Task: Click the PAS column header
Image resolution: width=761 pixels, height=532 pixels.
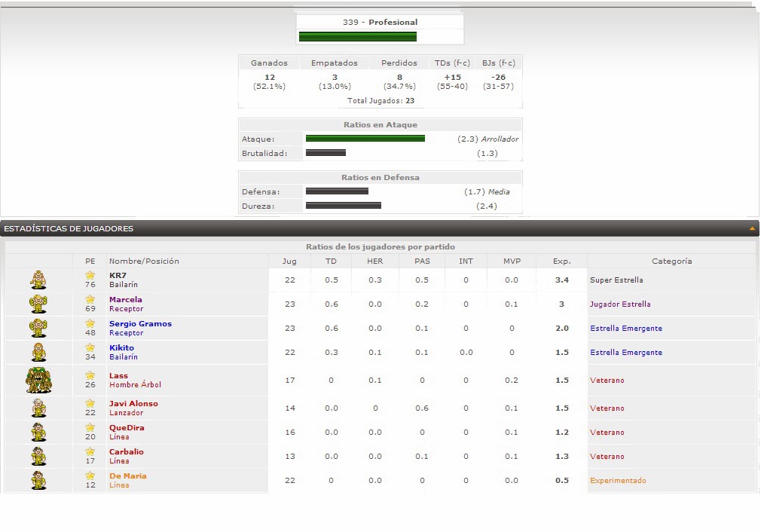Action: click(x=422, y=261)
